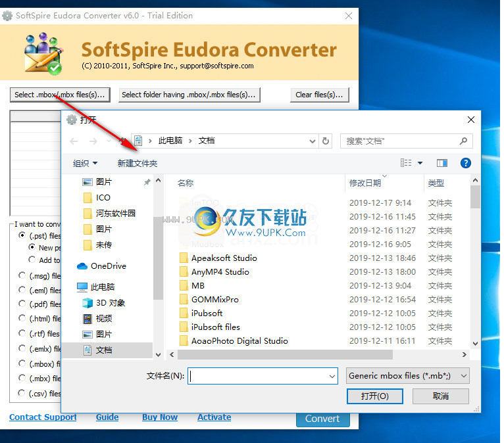Select the (.mbox) files radio button
Viewport: 504px width, 443px height.
(22, 363)
